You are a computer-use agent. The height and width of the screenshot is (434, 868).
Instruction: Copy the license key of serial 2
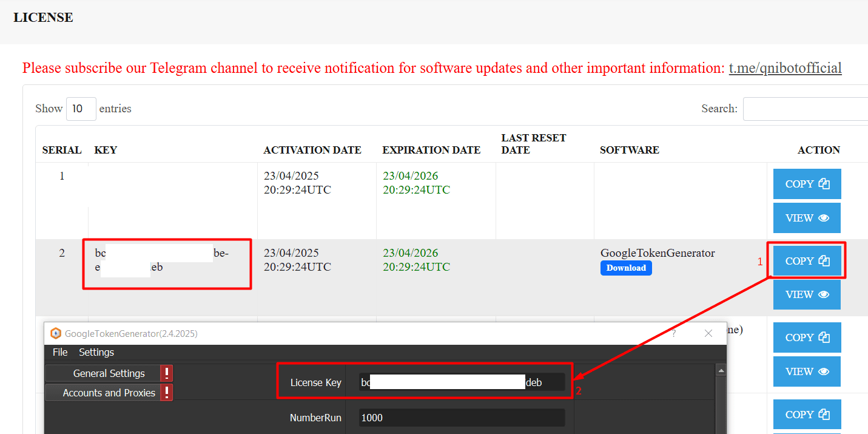(x=807, y=261)
